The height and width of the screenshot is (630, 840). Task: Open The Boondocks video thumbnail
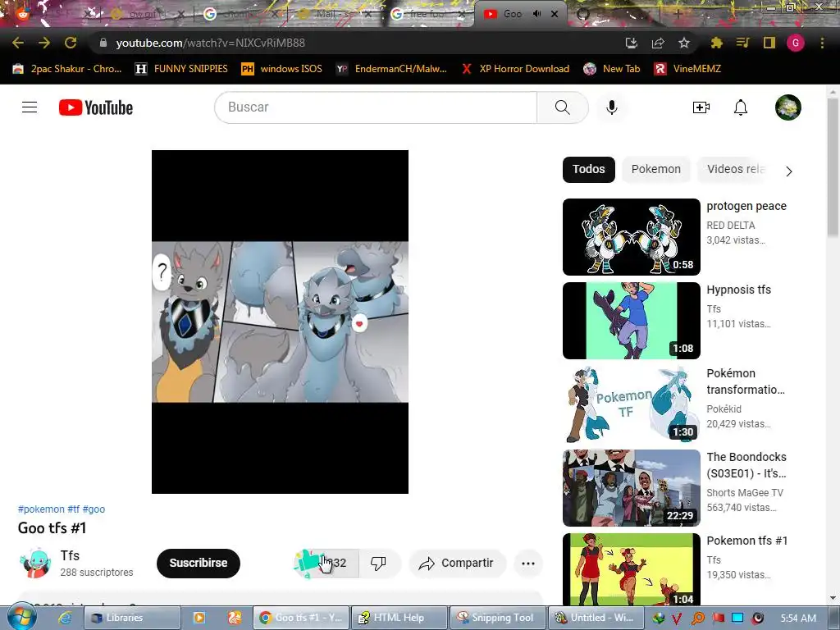pos(631,487)
